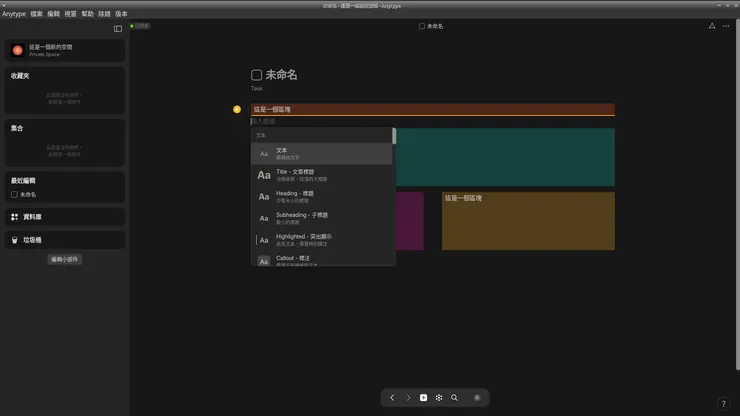Toggle the checkbox in the recently edited widget
The image size is (740, 416).
14,195
